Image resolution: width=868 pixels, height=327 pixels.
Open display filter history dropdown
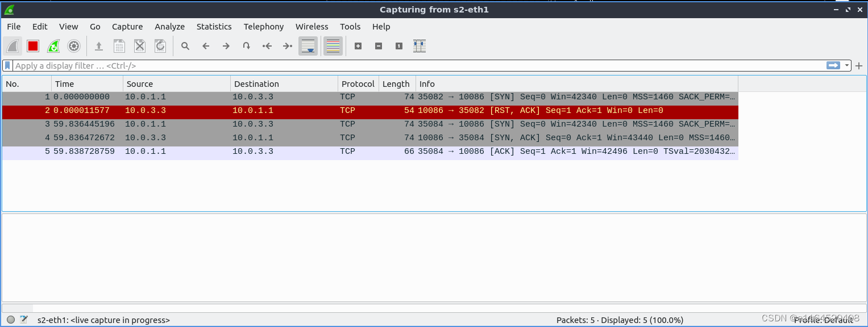click(847, 66)
